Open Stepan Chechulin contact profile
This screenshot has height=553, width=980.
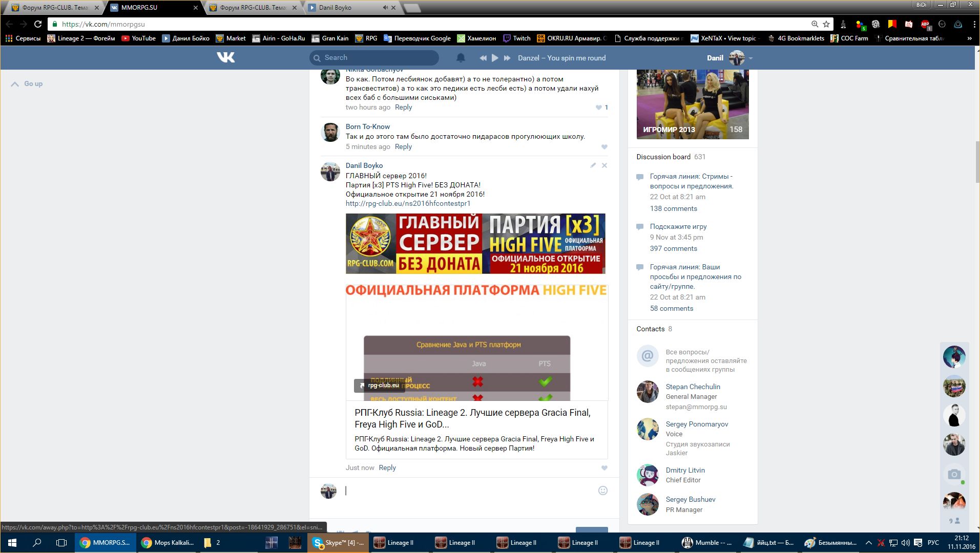click(693, 387)
